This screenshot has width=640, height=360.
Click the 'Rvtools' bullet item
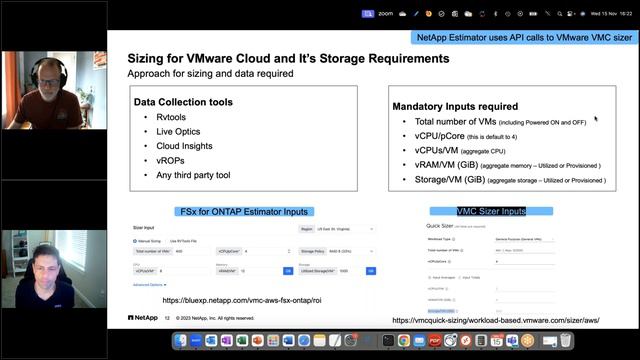tap(171, 117)
